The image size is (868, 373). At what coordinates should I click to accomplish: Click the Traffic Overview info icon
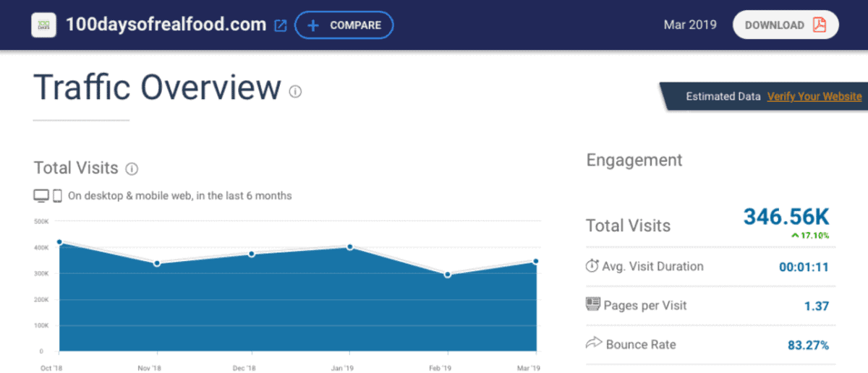coord(295,91)
